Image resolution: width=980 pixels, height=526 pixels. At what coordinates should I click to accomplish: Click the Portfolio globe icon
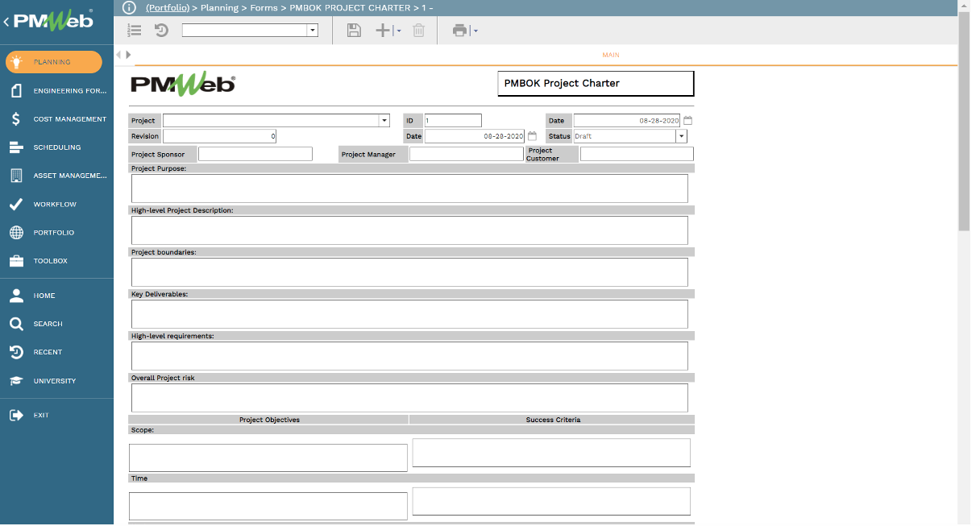pos(16,233)
